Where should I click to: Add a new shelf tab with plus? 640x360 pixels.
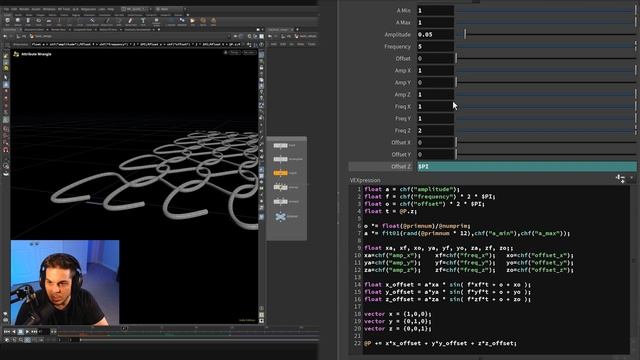point(188,15)
